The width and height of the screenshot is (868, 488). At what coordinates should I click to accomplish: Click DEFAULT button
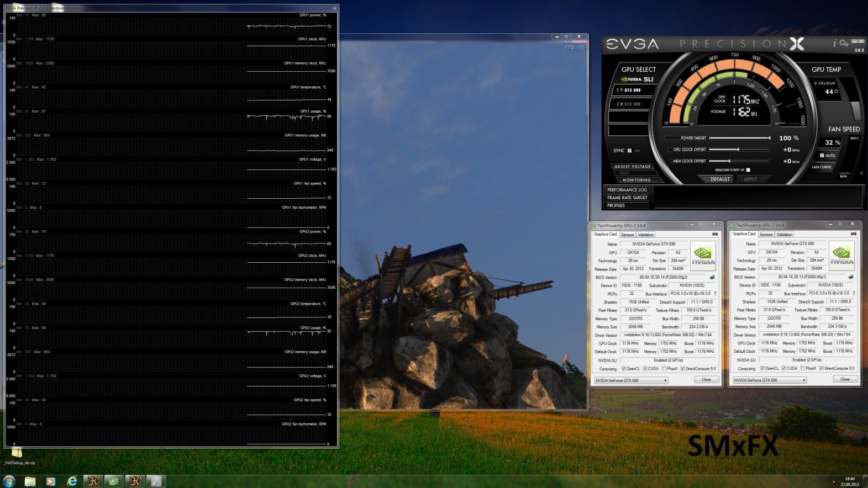coord(719,179)
